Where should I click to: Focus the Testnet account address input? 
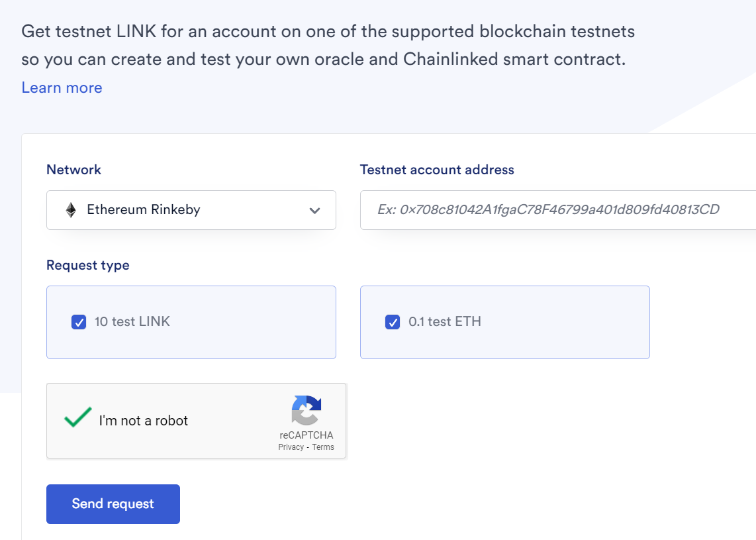(x=557, y=210)
